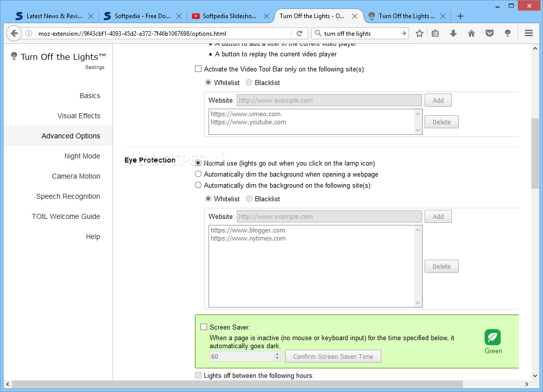Click Delete button for Eye Protection sites

click(x=442, y=266)
